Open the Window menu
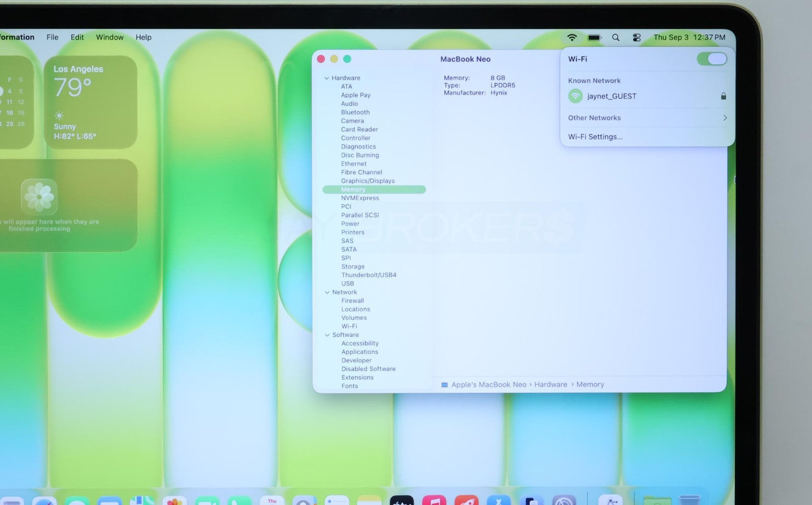The width and height of the screenshot is (812, 505). click(110, 37)
